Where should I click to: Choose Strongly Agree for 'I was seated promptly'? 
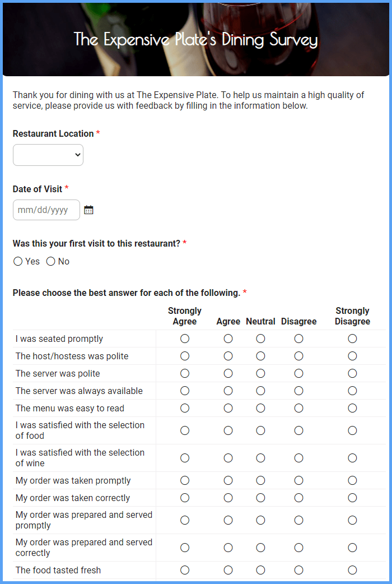pos(185,339)
